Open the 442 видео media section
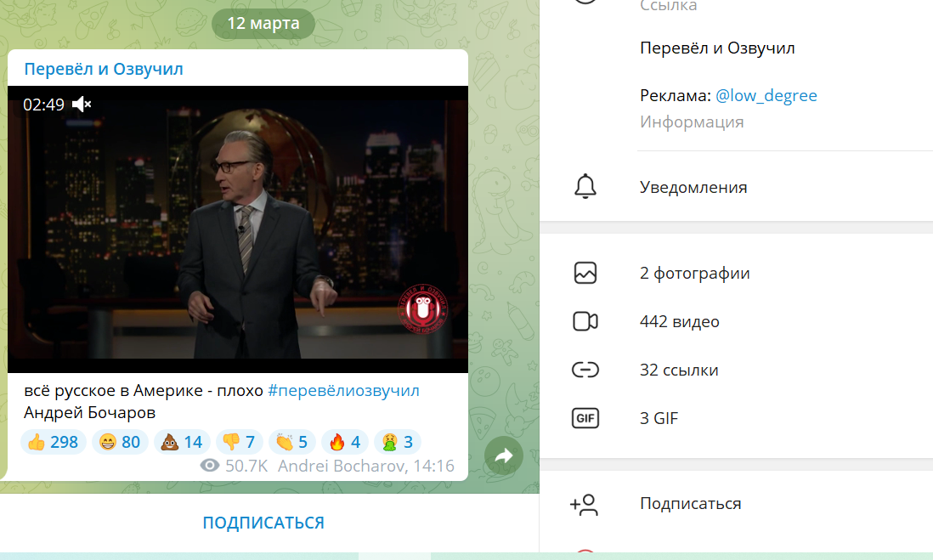 click(x=679, y=321)
